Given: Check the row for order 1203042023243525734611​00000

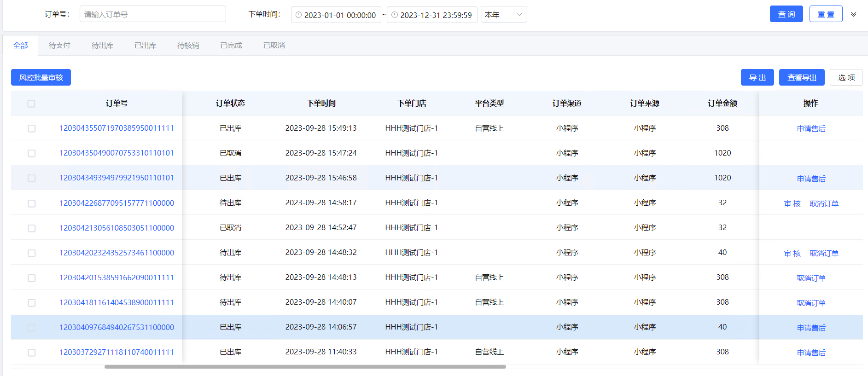Looking at the screenshot, I should pos(31,253).
